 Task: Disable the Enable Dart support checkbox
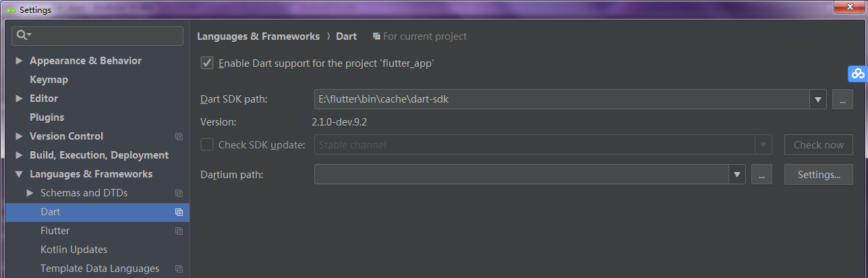point(207,63)
